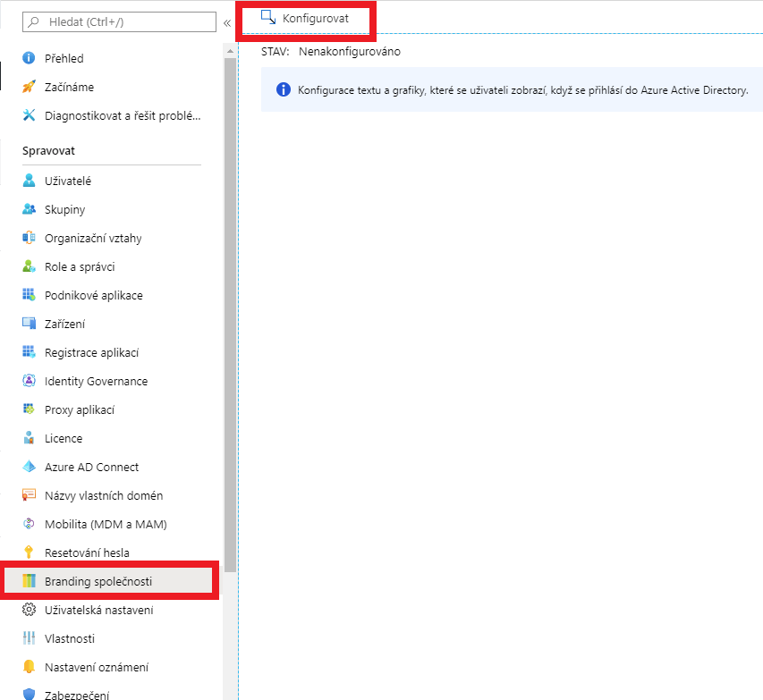Open Mobilita (MDM a MAM) link
Screen dimensions: 763x700
tap(106, 524)
